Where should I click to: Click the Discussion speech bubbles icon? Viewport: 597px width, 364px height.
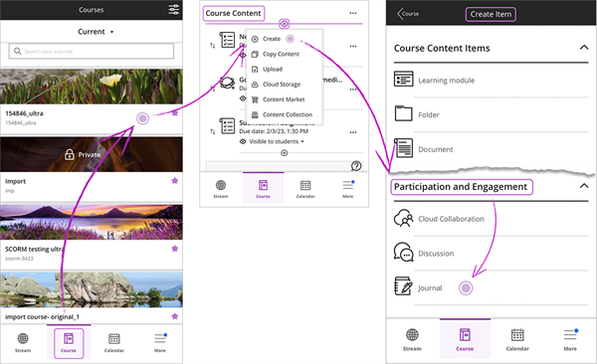(403, 252)
